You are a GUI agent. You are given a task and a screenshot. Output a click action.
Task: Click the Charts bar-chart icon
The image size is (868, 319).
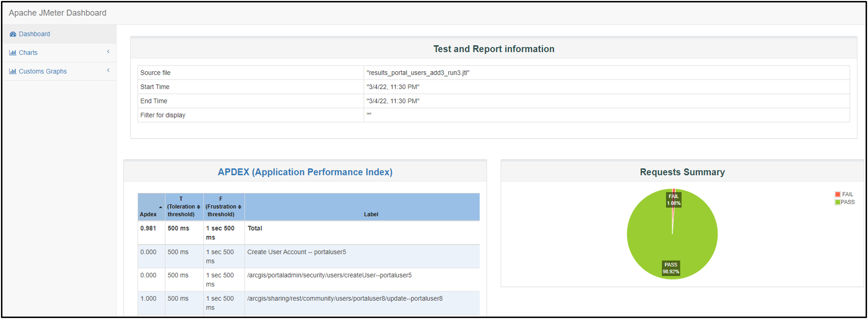tap(12, 53)
